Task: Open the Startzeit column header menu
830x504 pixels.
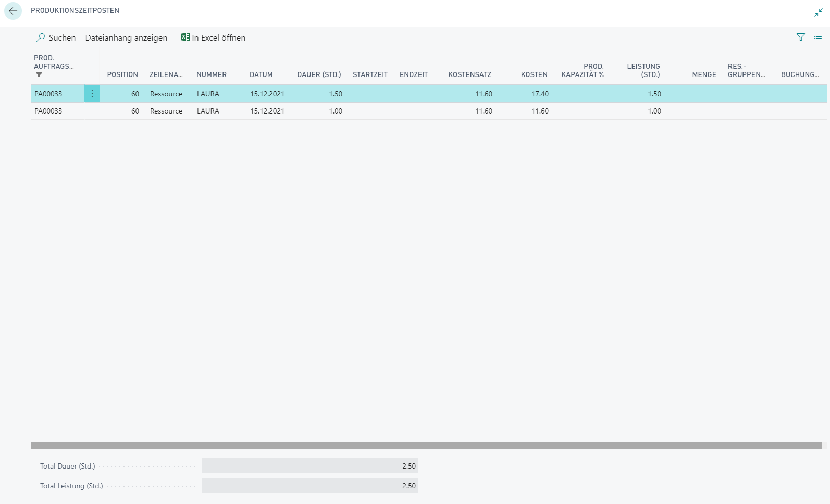Action: [370, 74]
